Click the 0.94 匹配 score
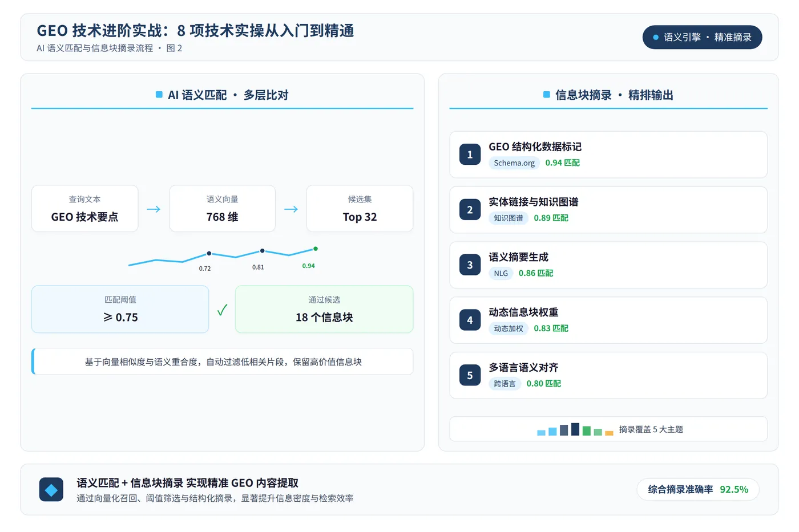The height and width of the screenshot is (532, 799). coord(563,163)
